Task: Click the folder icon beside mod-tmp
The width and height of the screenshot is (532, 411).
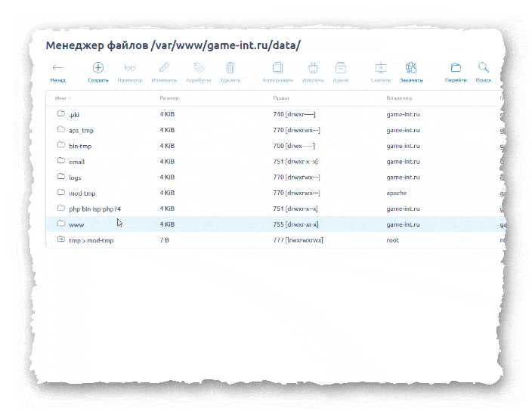Action: 61,192
